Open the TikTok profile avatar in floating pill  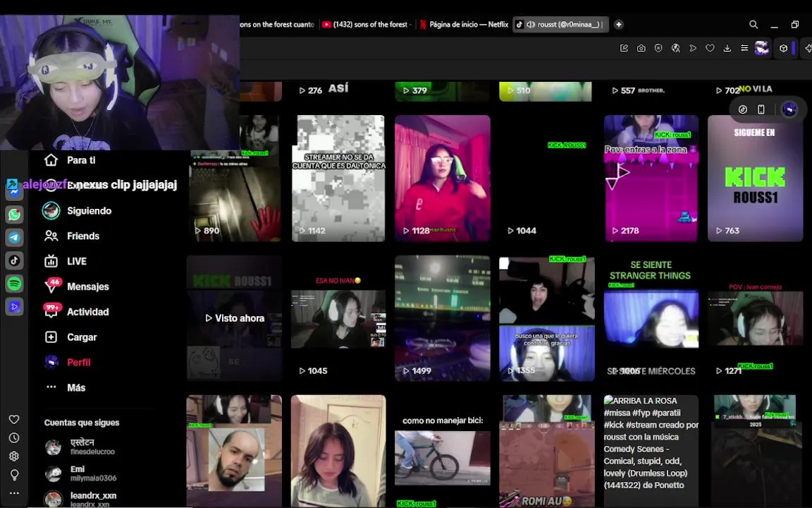789,109
